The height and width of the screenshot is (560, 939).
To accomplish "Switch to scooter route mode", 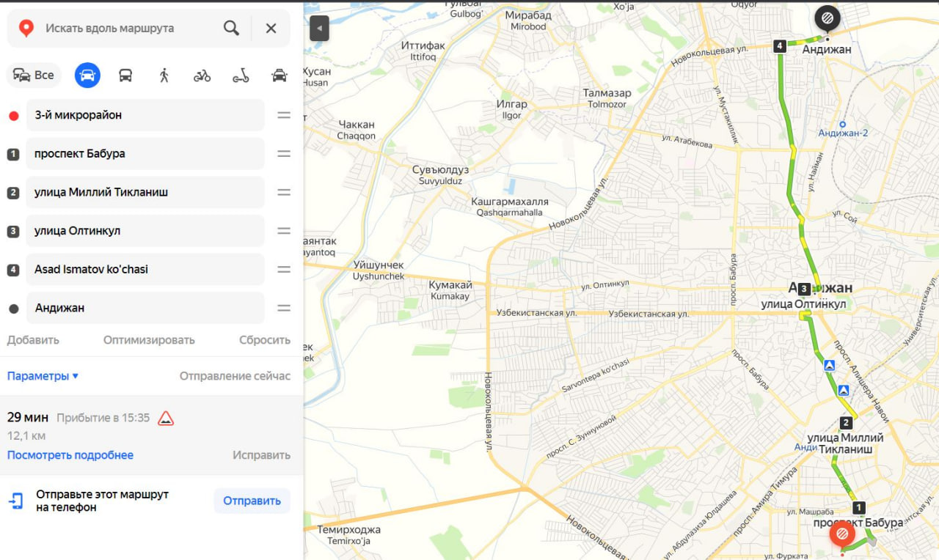I will tap(241, 75).
